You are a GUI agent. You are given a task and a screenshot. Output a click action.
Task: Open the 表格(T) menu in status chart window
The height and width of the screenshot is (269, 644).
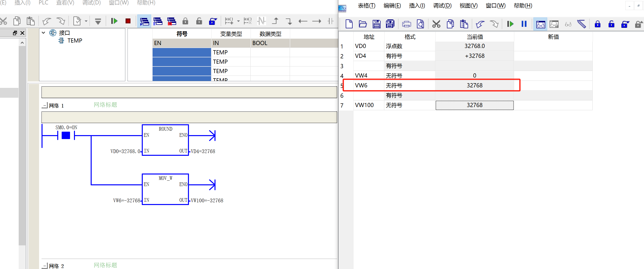(x=367, y=5)
